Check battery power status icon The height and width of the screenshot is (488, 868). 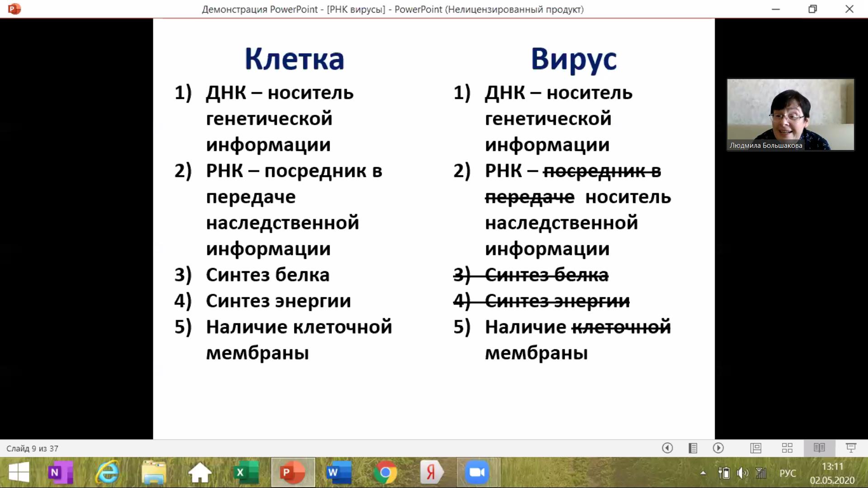(x=724, y=473)
